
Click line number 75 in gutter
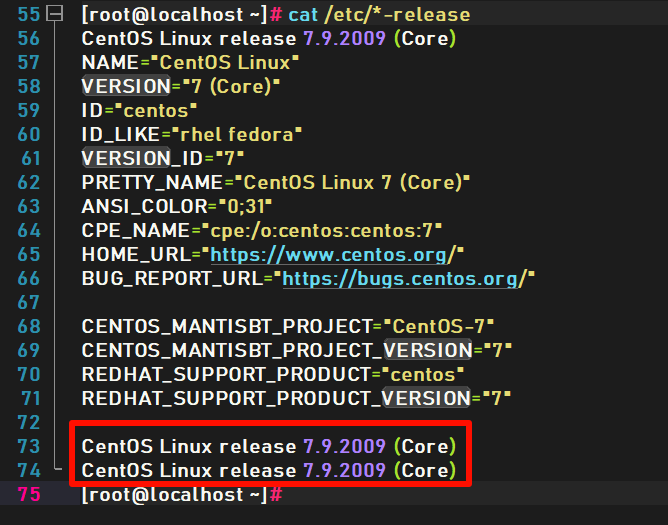coord(29,494)
